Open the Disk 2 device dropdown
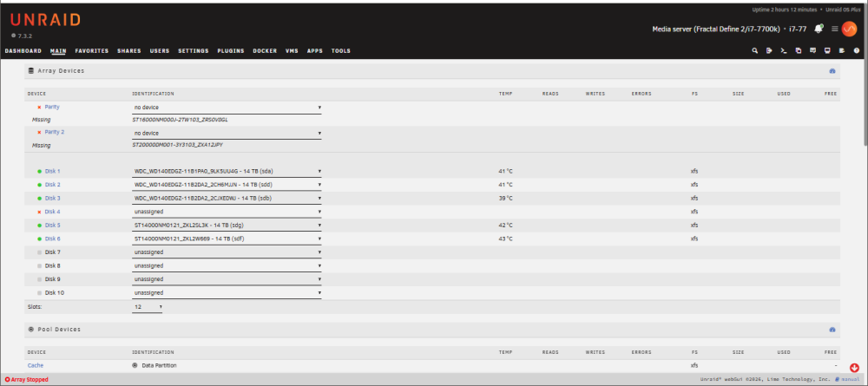 [x=227, y=185]
